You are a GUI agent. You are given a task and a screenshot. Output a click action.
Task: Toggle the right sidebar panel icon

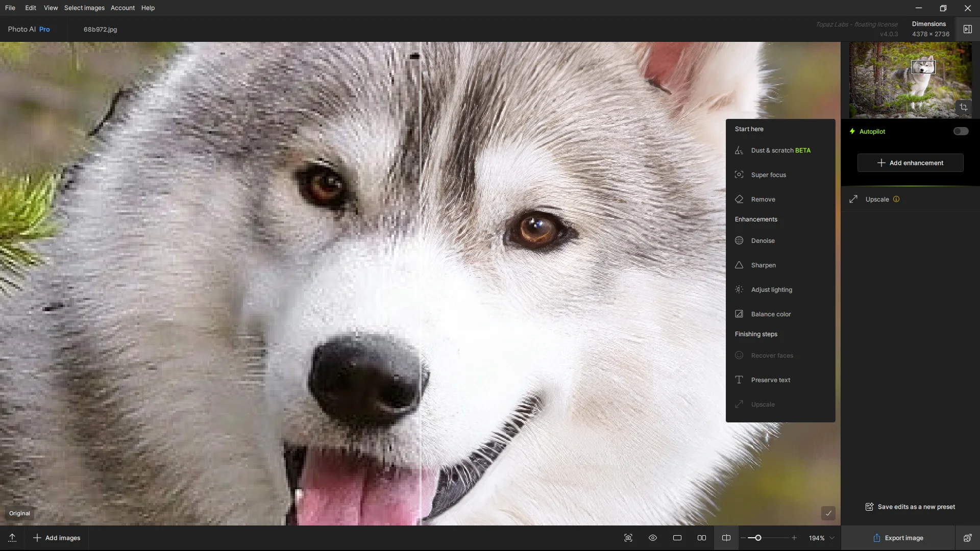pyautogui.click(x=967, y=29)
